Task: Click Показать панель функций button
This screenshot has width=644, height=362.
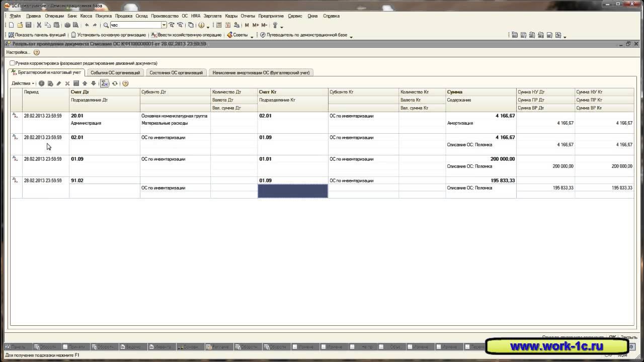Action: (37, 35)
